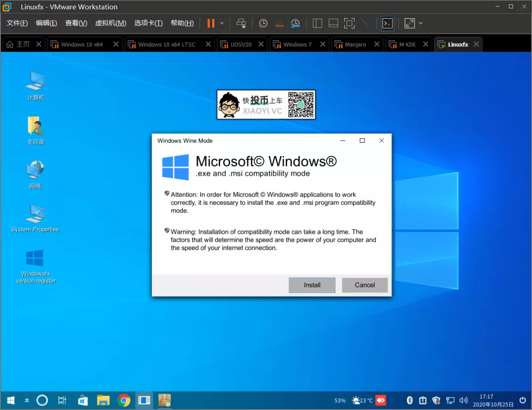Select the 计算机 desktop icon
The width and height of the screenshot is (532, 410).
point(35,87)
